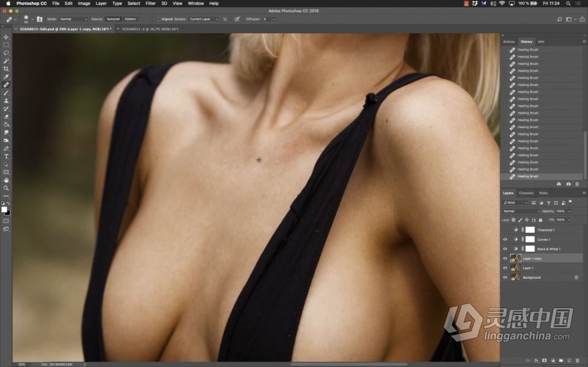Select the Rectangle shape tool
This screenshot has width=588, height=367.
click(6, 172)
